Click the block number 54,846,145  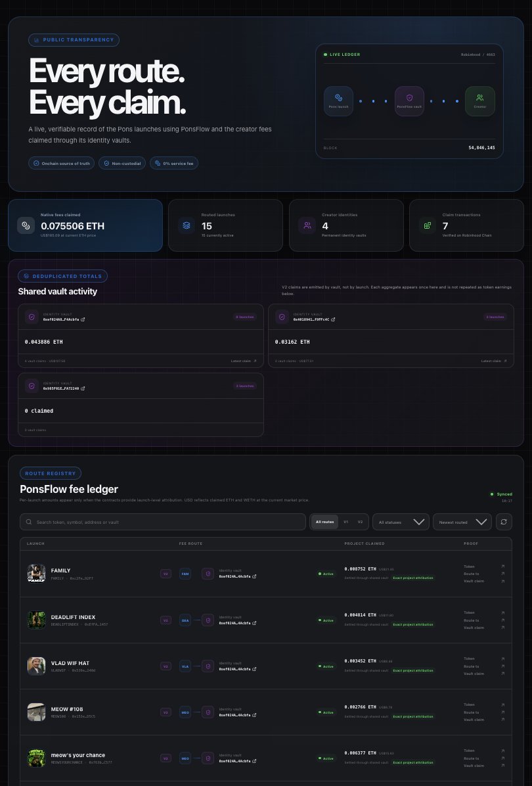[x=481, y=148]
